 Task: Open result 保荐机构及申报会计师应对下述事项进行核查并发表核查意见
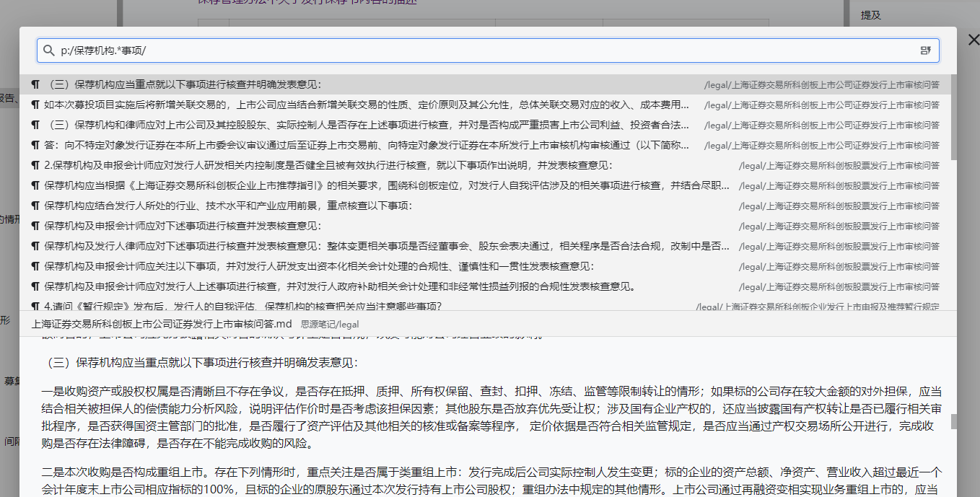(x=485, y=226)
